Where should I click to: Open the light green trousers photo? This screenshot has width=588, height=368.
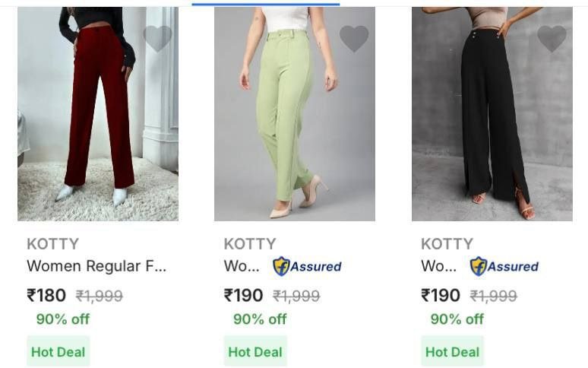tap(295, 114)
